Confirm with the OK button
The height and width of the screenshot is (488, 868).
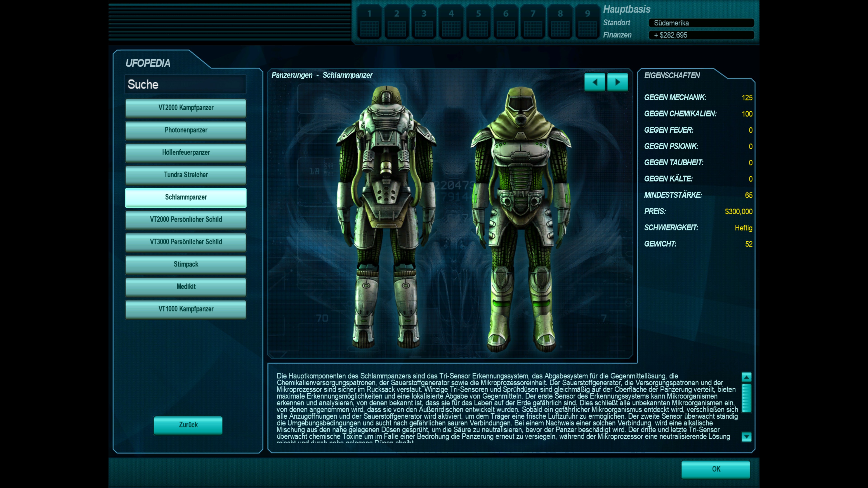(x=715, y=469)
